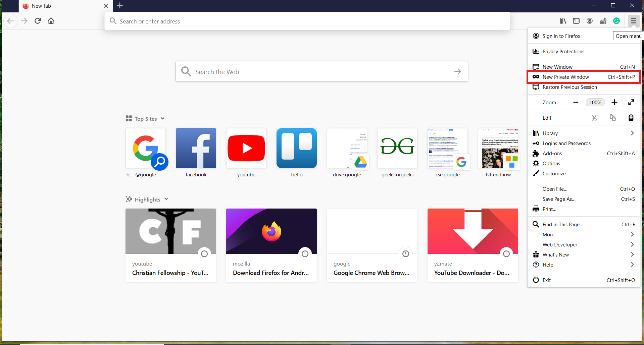
Task: Go forward one page
Action: pyautogui.click(x=24, y=21)
